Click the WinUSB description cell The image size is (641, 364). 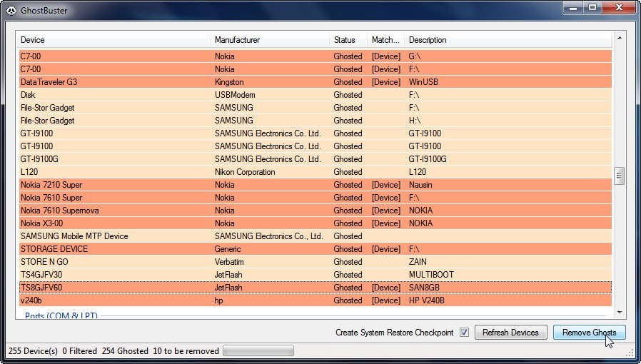point(423,82)
